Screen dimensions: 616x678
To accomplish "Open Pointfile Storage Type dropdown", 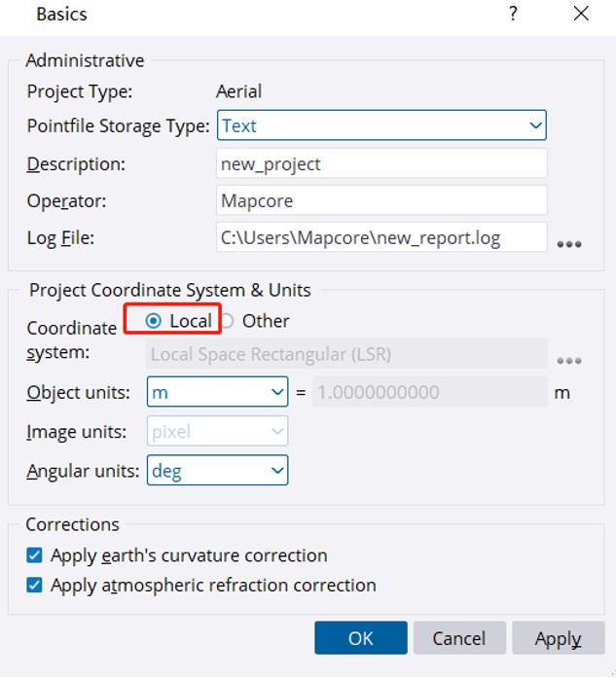I will coord(381,125).
